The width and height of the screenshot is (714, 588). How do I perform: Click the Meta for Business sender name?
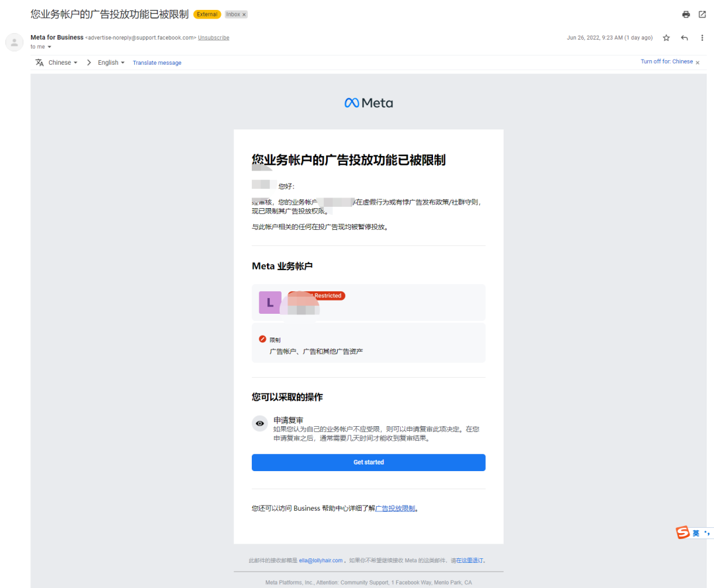[57, 37]
